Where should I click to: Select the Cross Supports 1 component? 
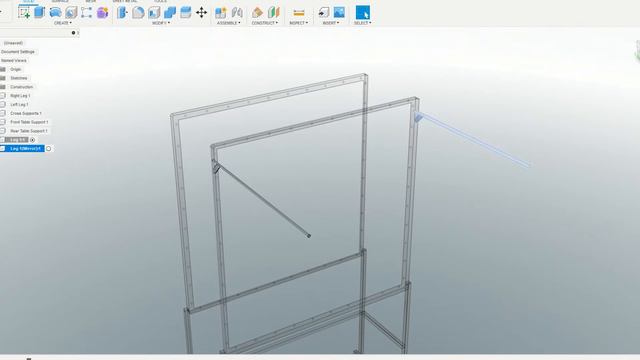(x=26, y=113)
